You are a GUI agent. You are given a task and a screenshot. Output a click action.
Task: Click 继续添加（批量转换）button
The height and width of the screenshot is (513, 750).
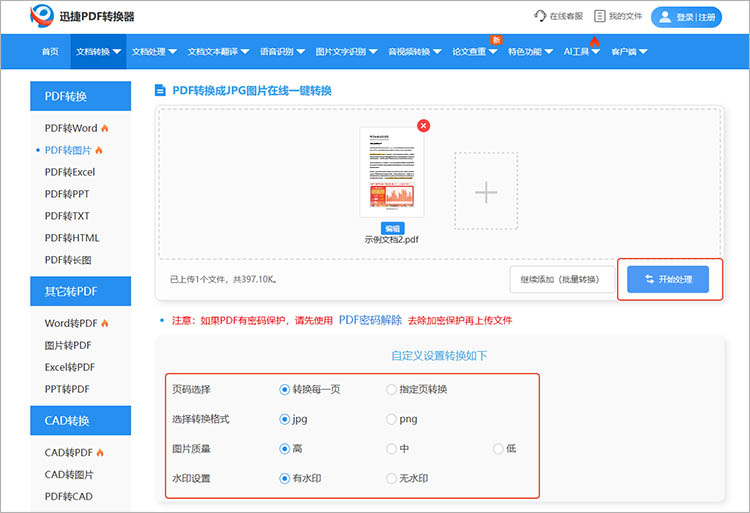click(562, 279)
